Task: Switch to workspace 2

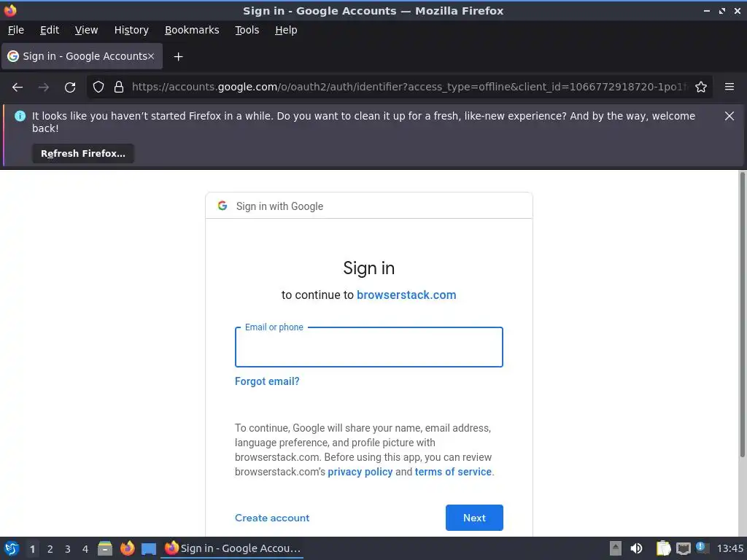Action: coord(50,549)
